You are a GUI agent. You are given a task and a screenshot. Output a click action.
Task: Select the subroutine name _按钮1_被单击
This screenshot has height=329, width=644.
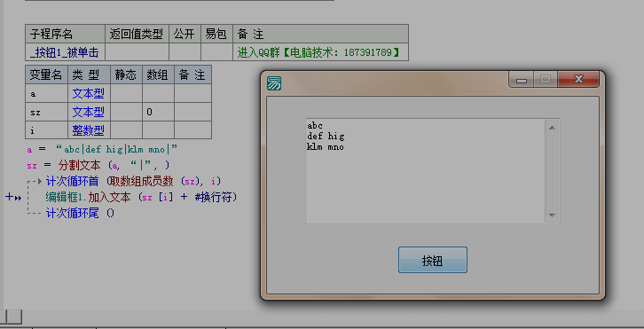pyautogui.click(x=65, y=52)
